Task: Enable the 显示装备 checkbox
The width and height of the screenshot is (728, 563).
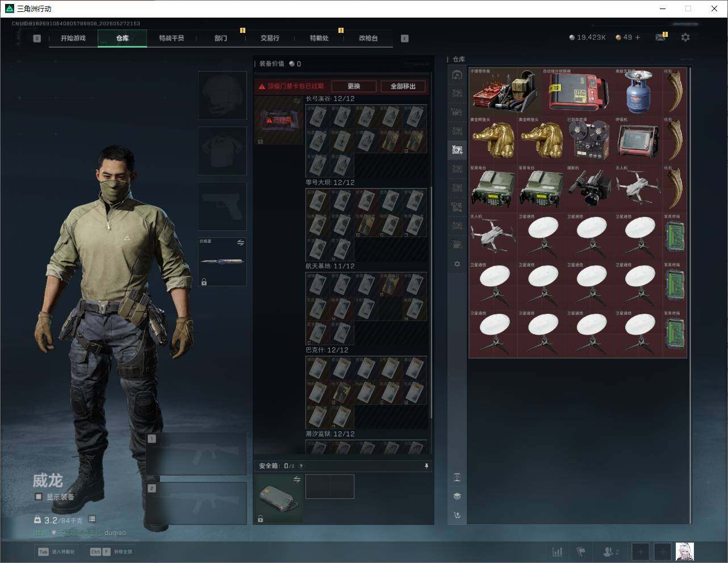Action: pos(39,497)
